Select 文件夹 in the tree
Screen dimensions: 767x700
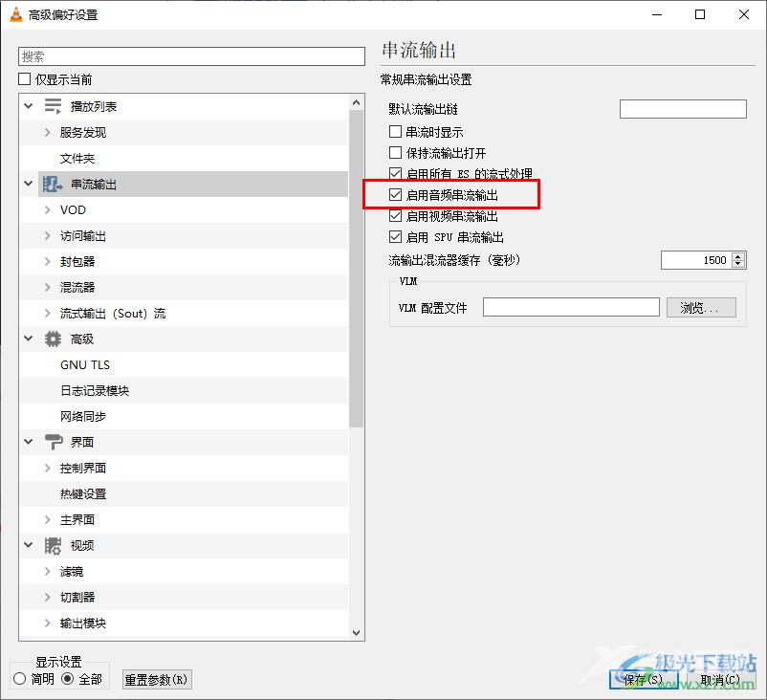(x=77, y=159)
